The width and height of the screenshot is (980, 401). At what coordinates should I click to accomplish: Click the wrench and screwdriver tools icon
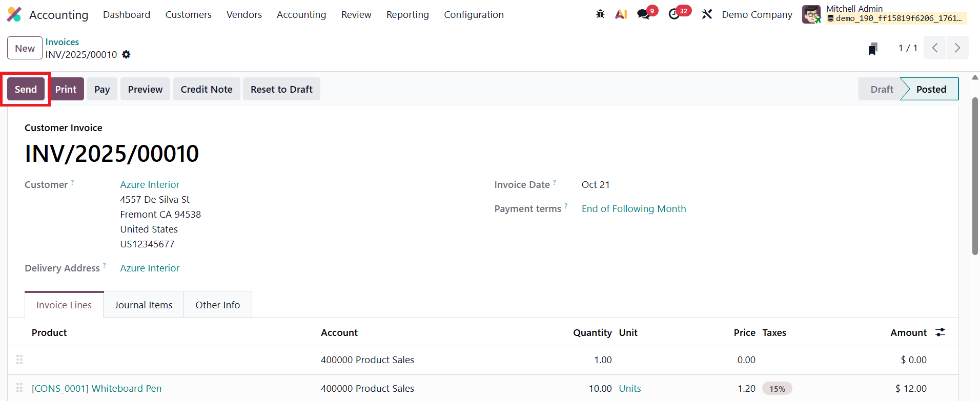pyautogui.click(x=707, y=14)
